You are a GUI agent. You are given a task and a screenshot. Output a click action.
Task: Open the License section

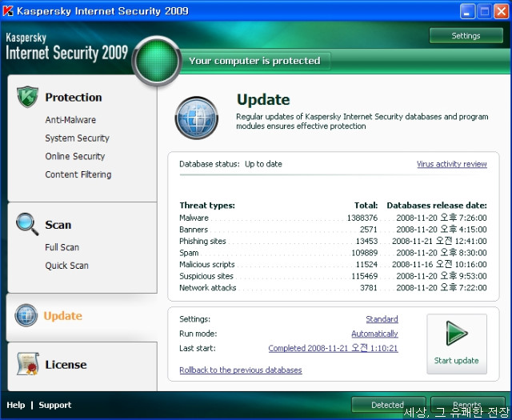[x=66, y=365]
